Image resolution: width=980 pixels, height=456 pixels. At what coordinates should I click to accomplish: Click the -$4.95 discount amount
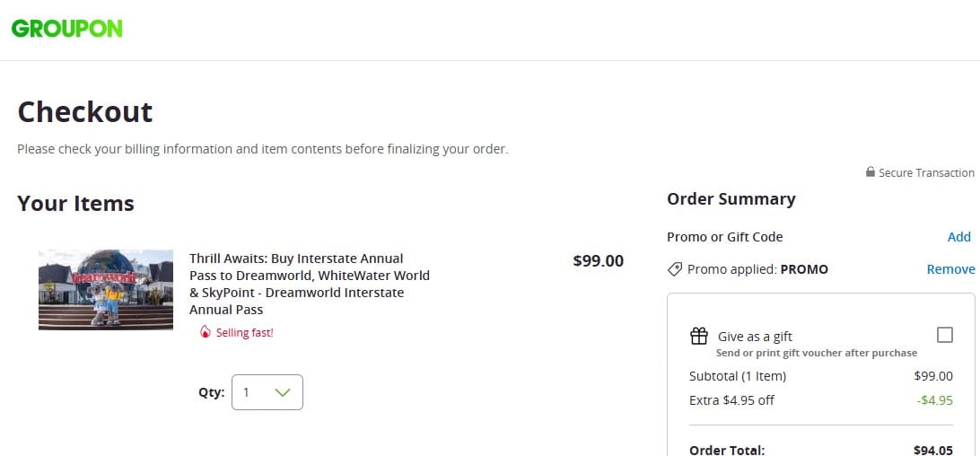(x=934, y=400)
